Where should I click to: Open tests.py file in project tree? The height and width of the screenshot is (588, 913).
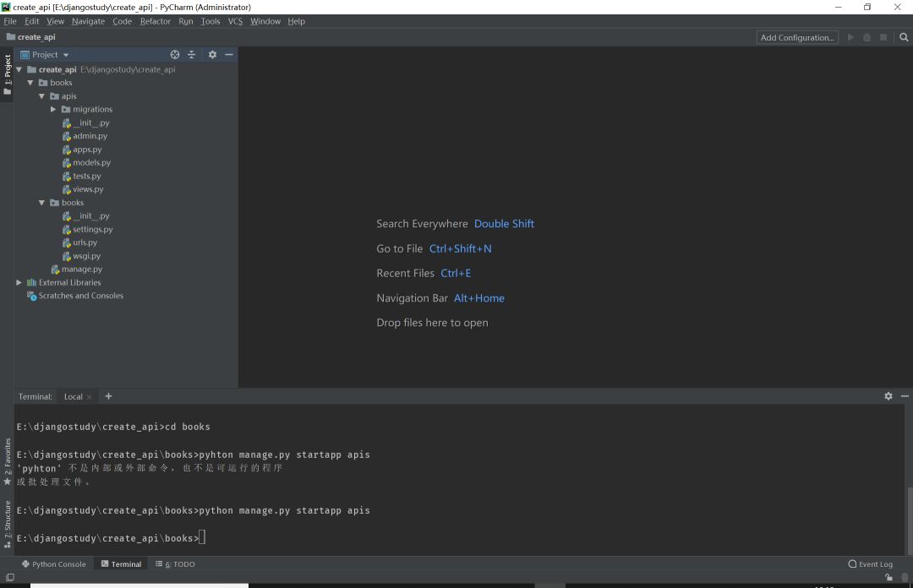[87, 176]
